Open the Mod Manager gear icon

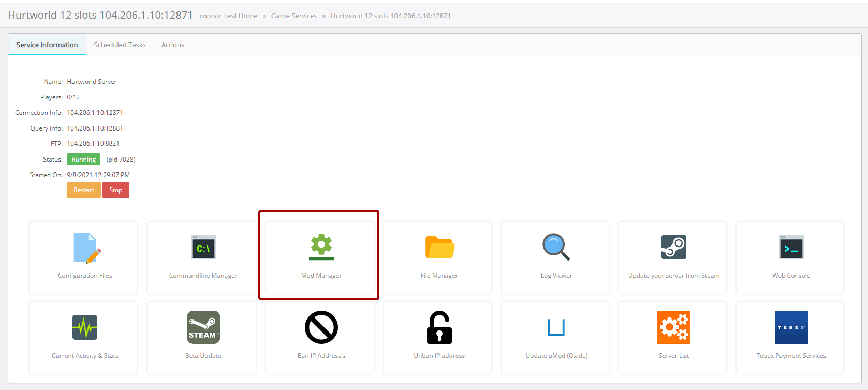point(321,246)
